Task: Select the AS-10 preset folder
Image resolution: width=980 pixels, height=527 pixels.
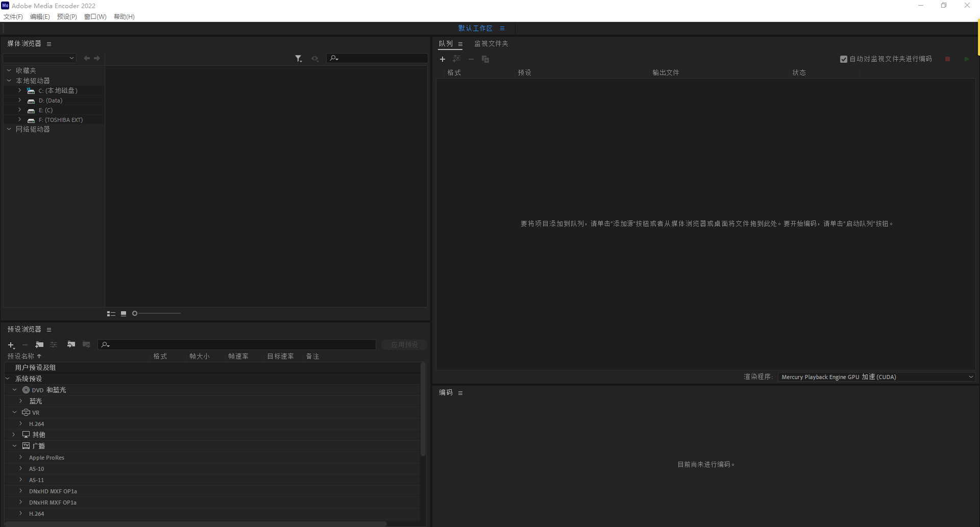Action: pyautogui.click(x=36, y=469)
